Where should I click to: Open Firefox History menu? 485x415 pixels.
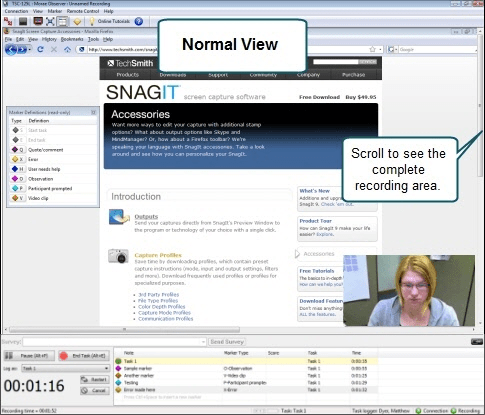[49, 39]
